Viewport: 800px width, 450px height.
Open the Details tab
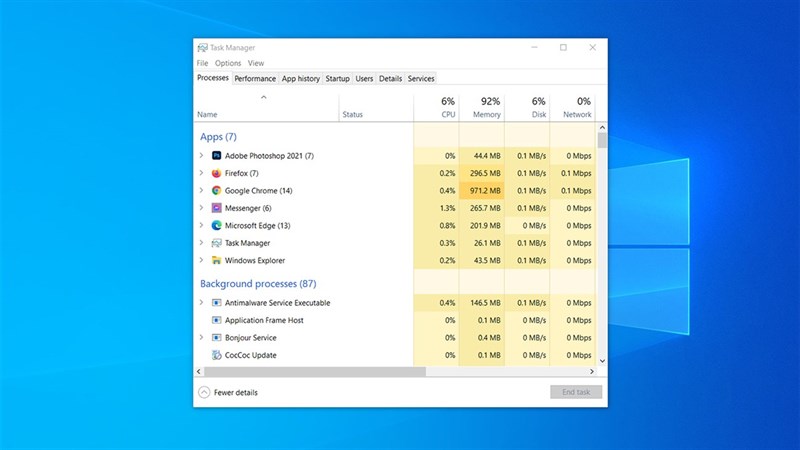coord(390,79)
